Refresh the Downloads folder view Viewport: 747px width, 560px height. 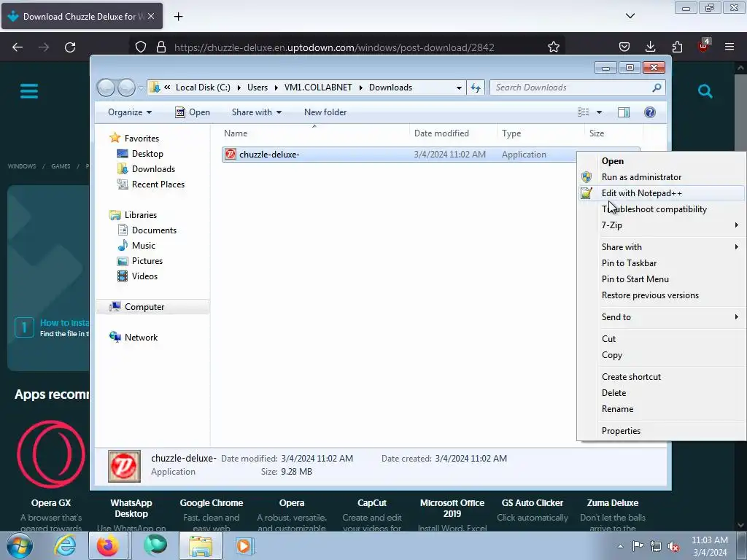click(476, 87)
